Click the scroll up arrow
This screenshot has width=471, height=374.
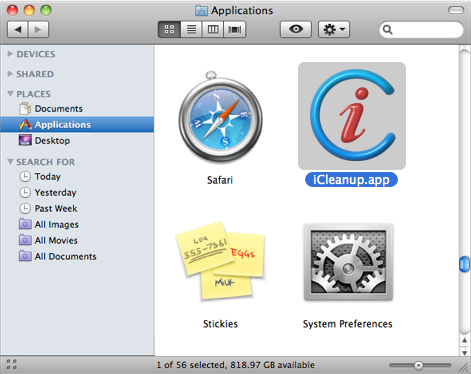[x=464, y=341]
